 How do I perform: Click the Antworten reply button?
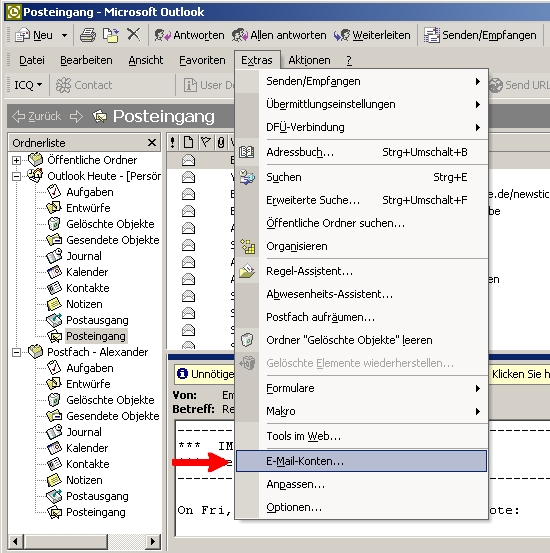189,35
